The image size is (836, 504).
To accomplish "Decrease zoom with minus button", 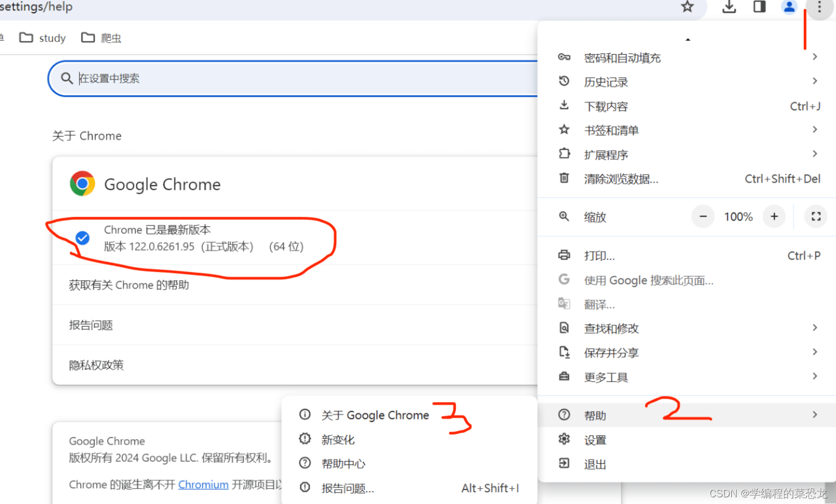I will pos(703,217).
